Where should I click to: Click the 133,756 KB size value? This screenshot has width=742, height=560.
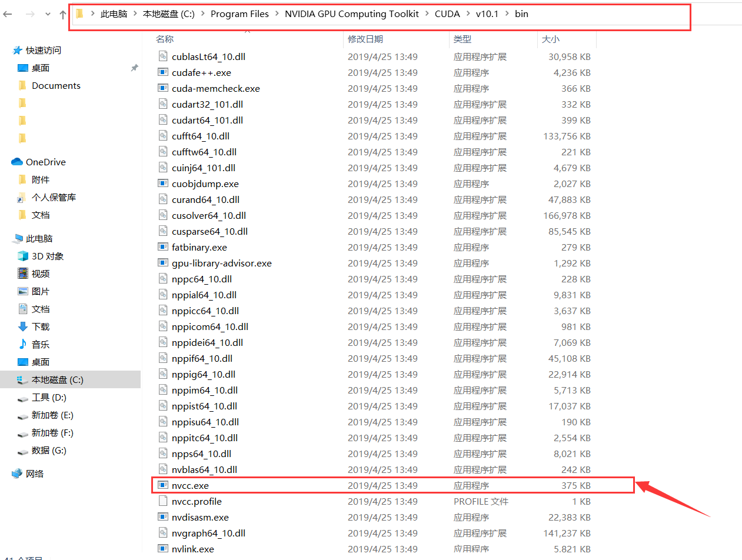[x=567, y=136]
